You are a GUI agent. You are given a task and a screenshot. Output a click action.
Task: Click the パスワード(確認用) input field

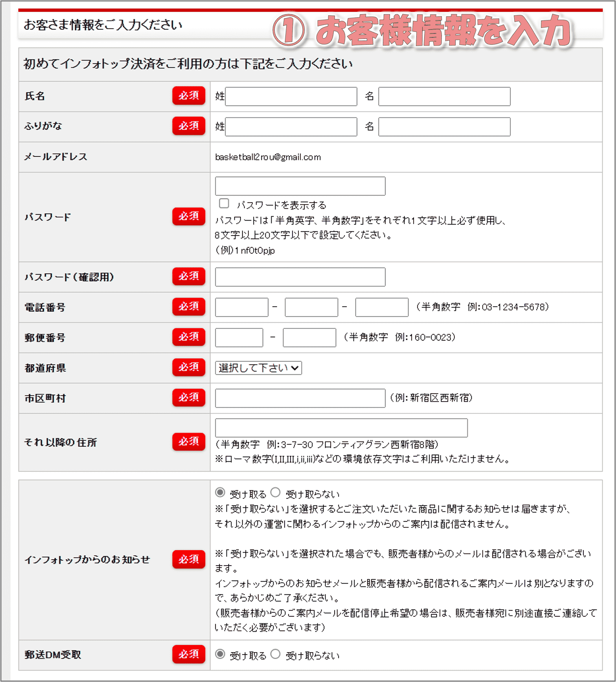pos(300,277)
